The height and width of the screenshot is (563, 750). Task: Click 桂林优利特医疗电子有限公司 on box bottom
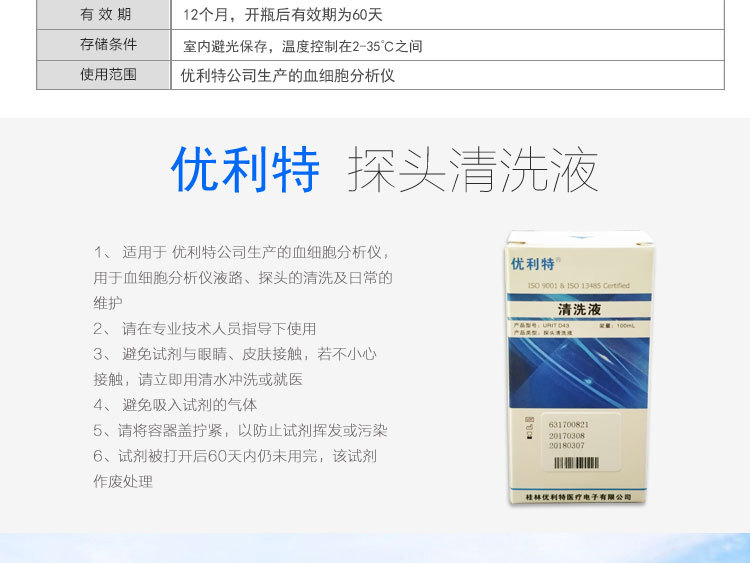pos(578,497)
